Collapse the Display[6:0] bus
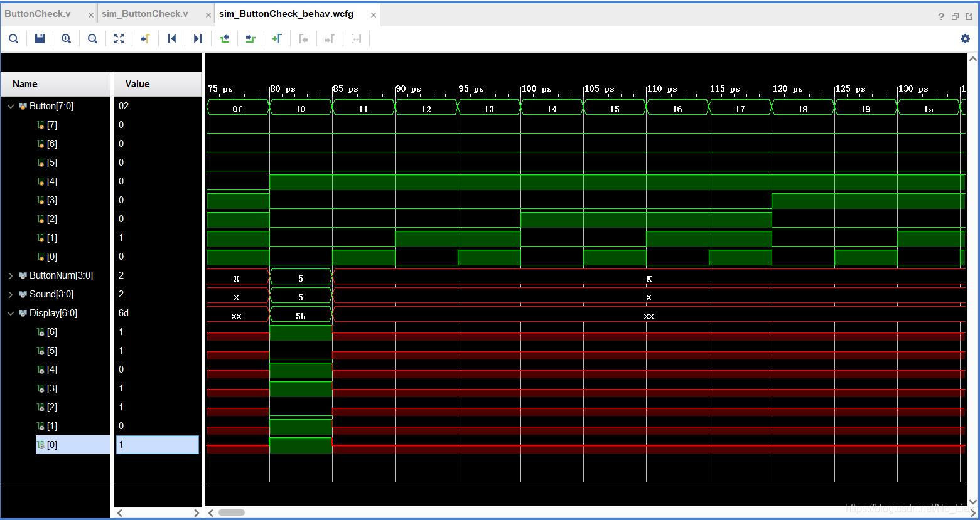Image resolution: width=980 pixels, height=520 pixels. click(x=11, y=313)
